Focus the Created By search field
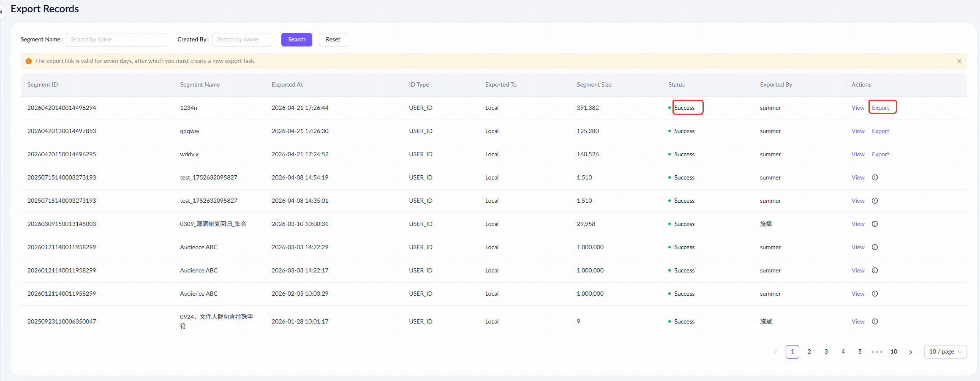The height and width of the screenshot is (381, 980). (242, 40)
